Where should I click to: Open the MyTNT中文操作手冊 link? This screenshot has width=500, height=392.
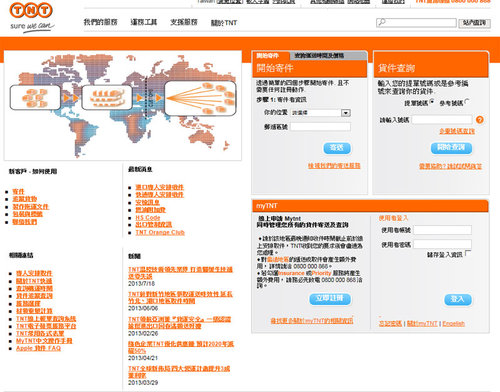tap(44, 341)
